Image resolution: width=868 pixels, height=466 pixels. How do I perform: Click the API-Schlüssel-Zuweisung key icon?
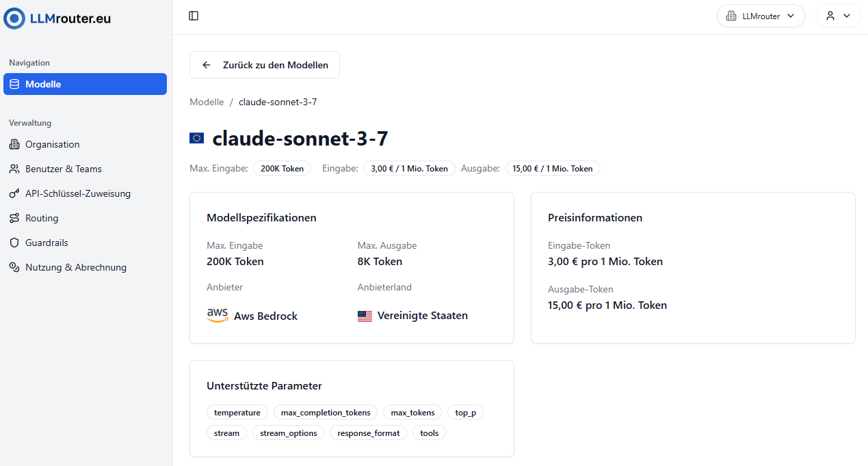pos(14,193)
